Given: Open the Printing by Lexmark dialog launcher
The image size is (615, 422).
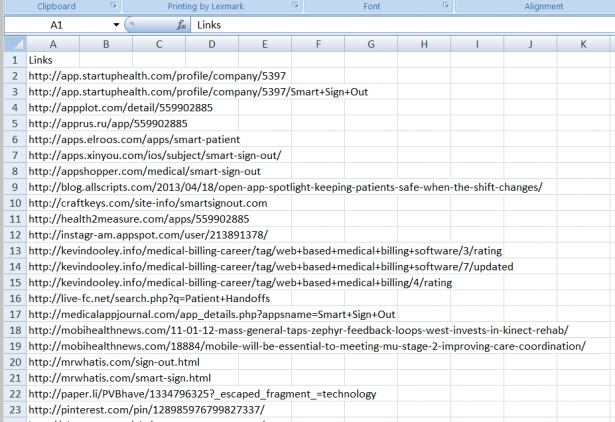Looking at the screenshot, I should click(x=295, y=6).
